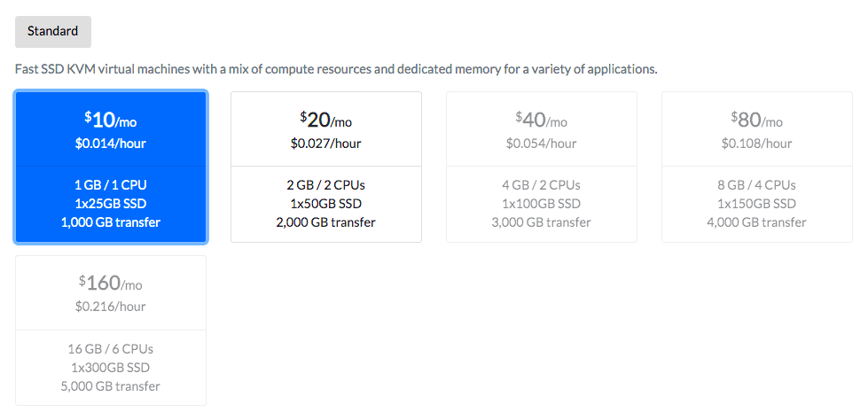Viewport: 868px width, 420px height.
Task: Click the 2,000 GB transfer line
Action: (326, 222)
